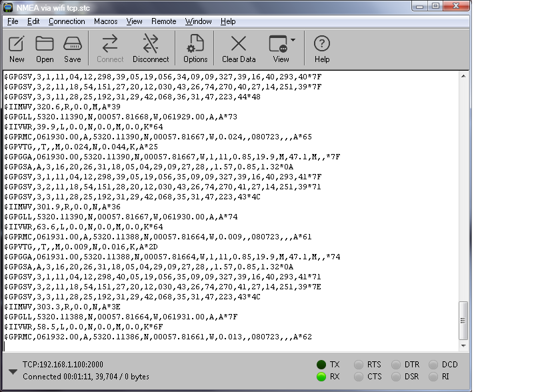Image resolution: width=546 pixels, height=392 pixels.
Task: Open the Options gear document icon
Action: pyautogui.click(x=195, y=44)
